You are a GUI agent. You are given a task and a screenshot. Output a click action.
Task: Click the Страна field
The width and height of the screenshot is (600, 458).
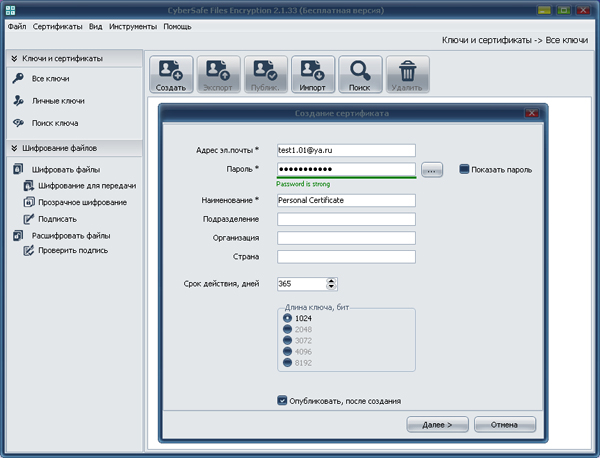[x=346, y=257]
